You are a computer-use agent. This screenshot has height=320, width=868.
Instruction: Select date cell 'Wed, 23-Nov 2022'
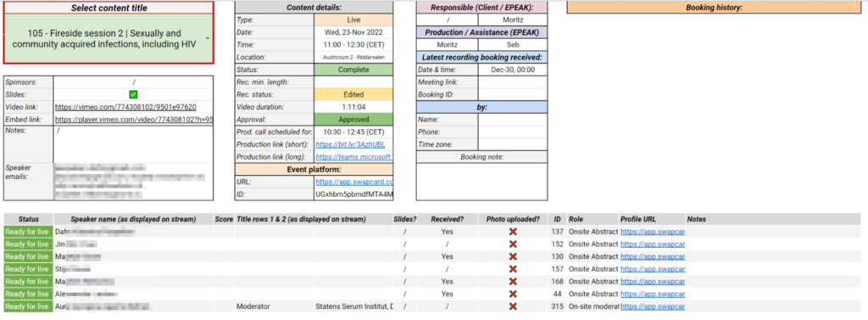click(x=353, y=33)
